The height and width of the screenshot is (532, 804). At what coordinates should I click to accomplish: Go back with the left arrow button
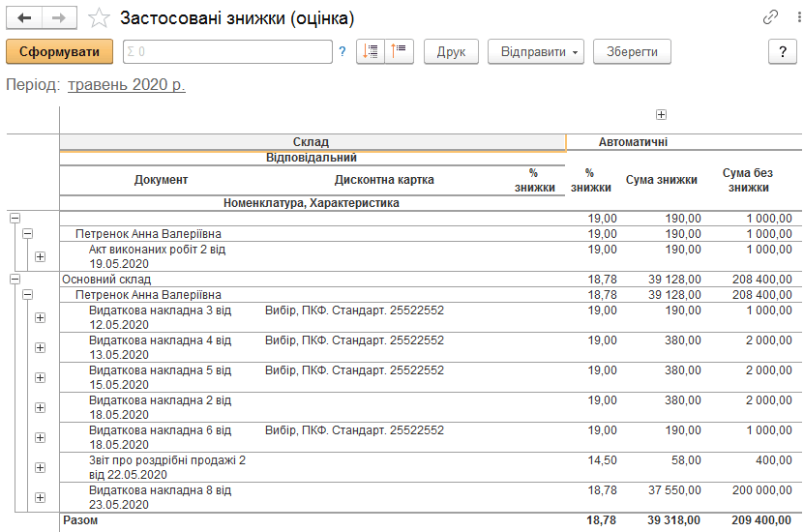click(x=24, y=18)
